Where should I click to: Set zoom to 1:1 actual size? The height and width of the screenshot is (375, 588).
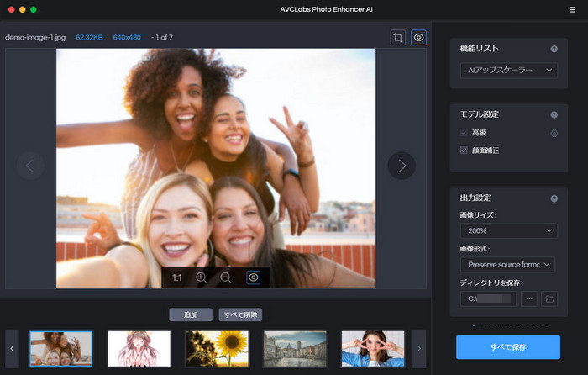pyautogui.click(x=177, y=277)
